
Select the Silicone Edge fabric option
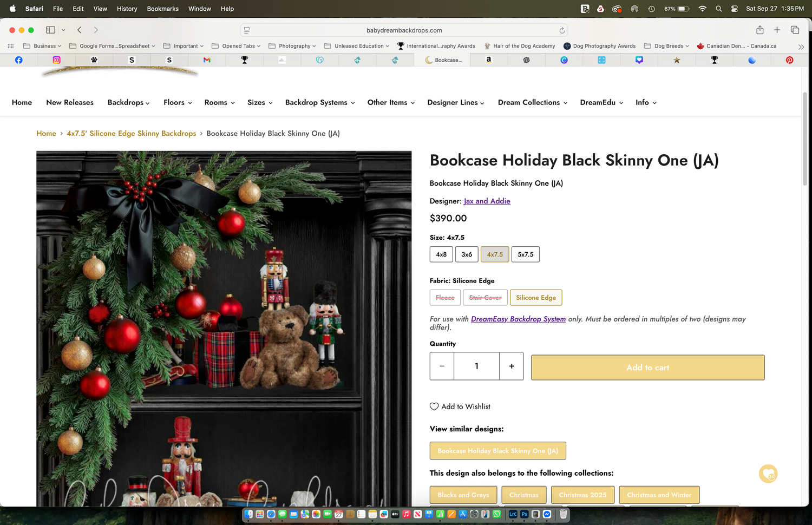536,298
